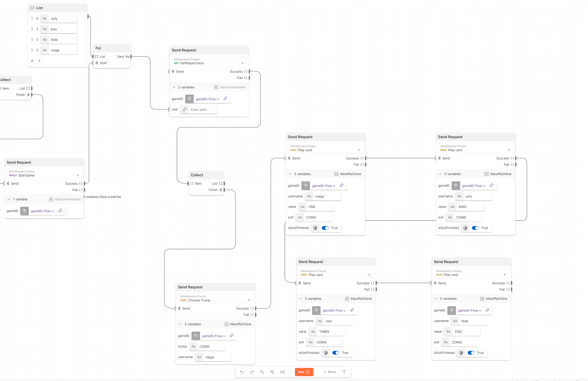Click the undo arrow in bottom toolbar
588x381 pixels.
tap(242, 372)
